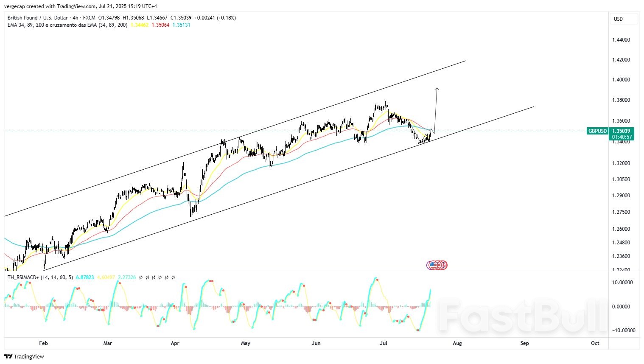Click the countdown timer under the GBPUSD price label

coord(621,137)
